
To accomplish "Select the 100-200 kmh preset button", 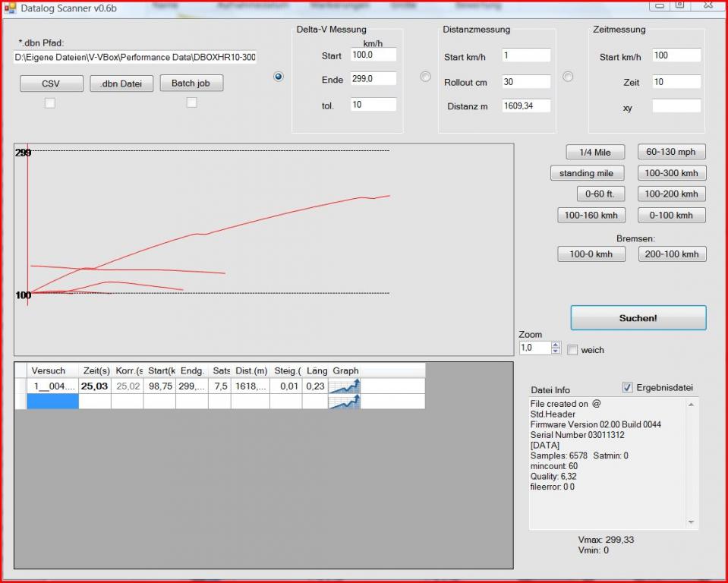I will 672,194.
